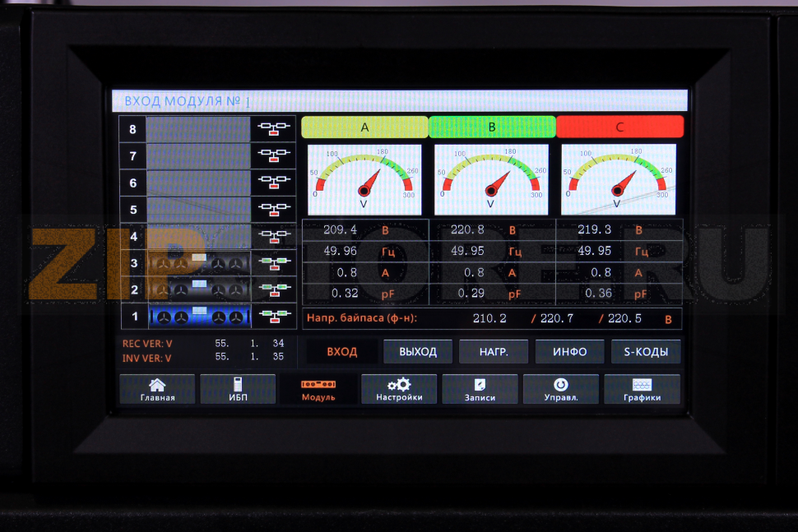Select the Модуль navigation icon
Screen dimensions: 798x532
(x=318, y=389)
